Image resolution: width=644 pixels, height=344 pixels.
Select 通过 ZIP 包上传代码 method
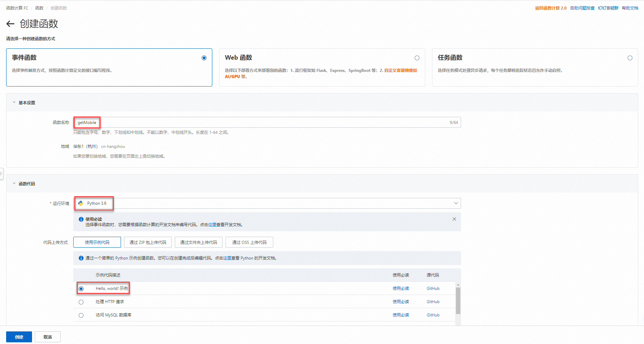coord(148,242)
